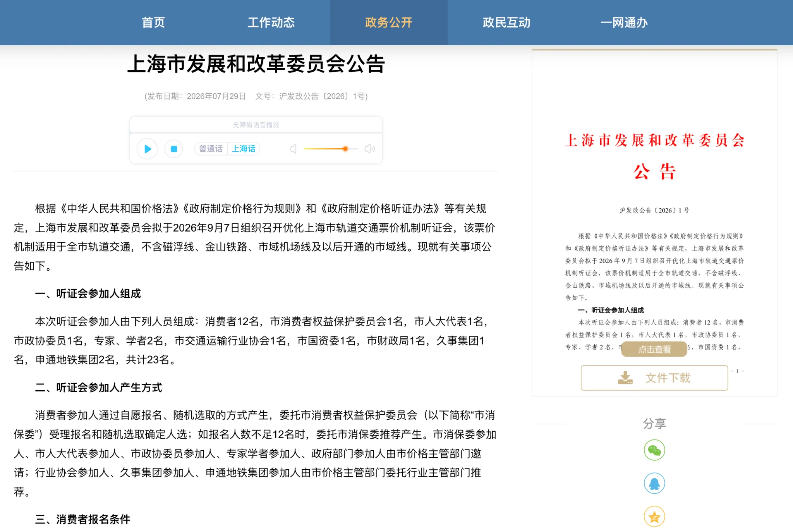Adjust the orange volume slider

point(331,149)
